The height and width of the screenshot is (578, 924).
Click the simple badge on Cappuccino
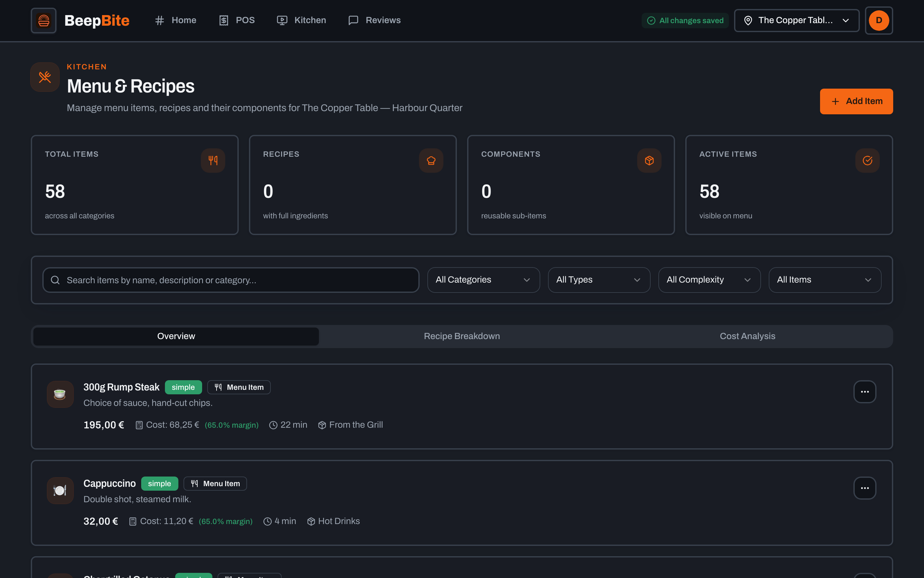(x=159, y=484)
